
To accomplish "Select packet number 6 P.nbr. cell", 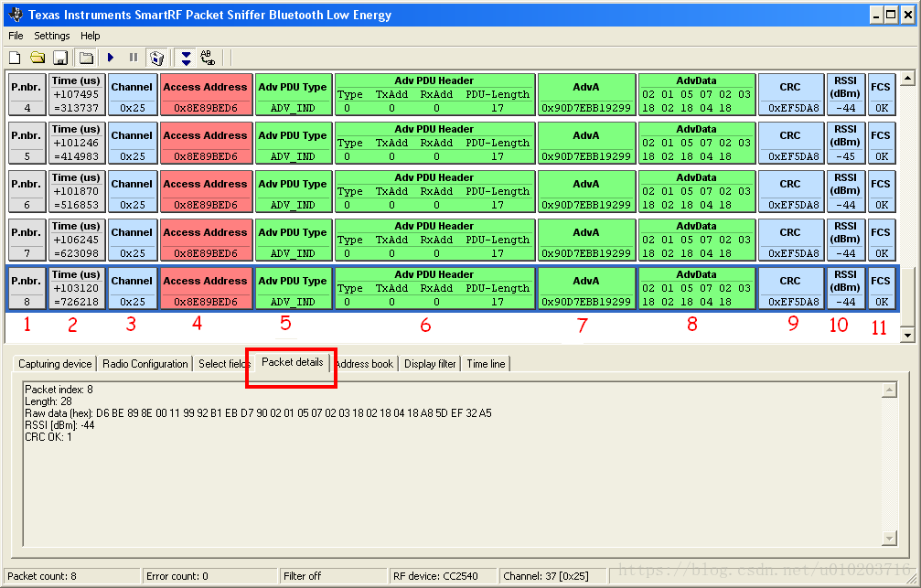I will click(x=27, y=191).
